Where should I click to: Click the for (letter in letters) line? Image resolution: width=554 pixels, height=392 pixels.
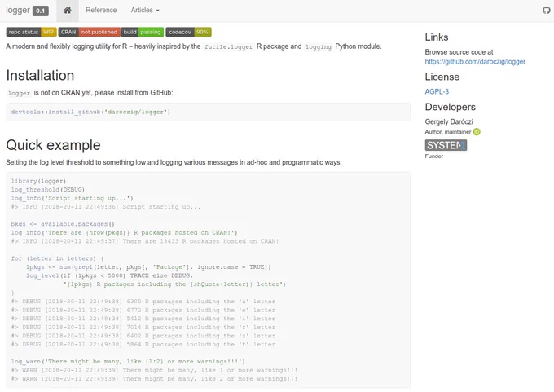57,258
